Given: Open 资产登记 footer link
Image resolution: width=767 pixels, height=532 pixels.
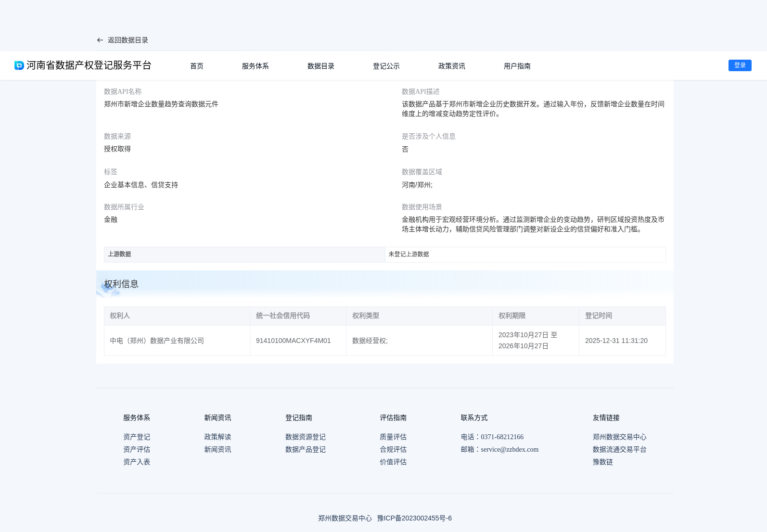Looking at the screenshot, I should [x=137, y=437].
